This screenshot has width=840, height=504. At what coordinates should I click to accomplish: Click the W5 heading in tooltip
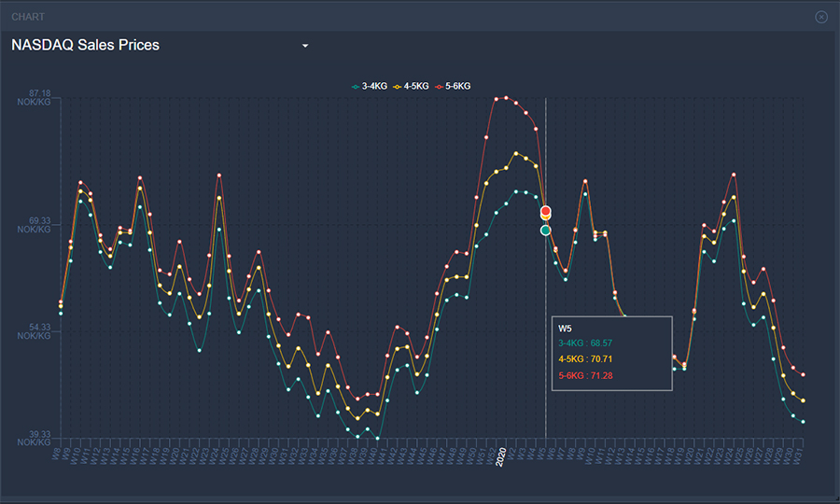tap(565, 329)
